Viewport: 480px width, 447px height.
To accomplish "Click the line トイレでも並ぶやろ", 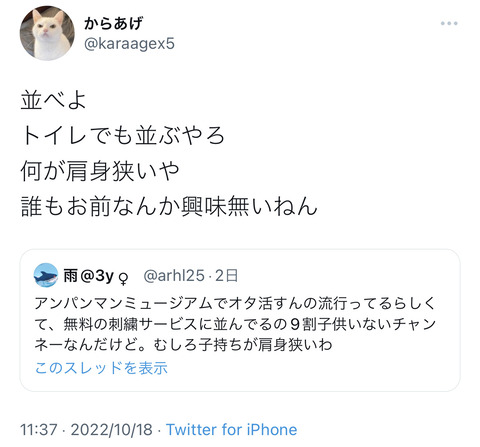I will (123, 136).
